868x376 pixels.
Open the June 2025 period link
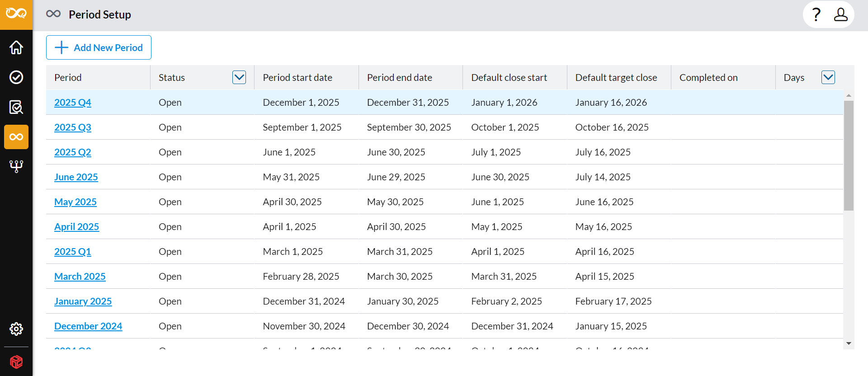(x=76, y=177)
